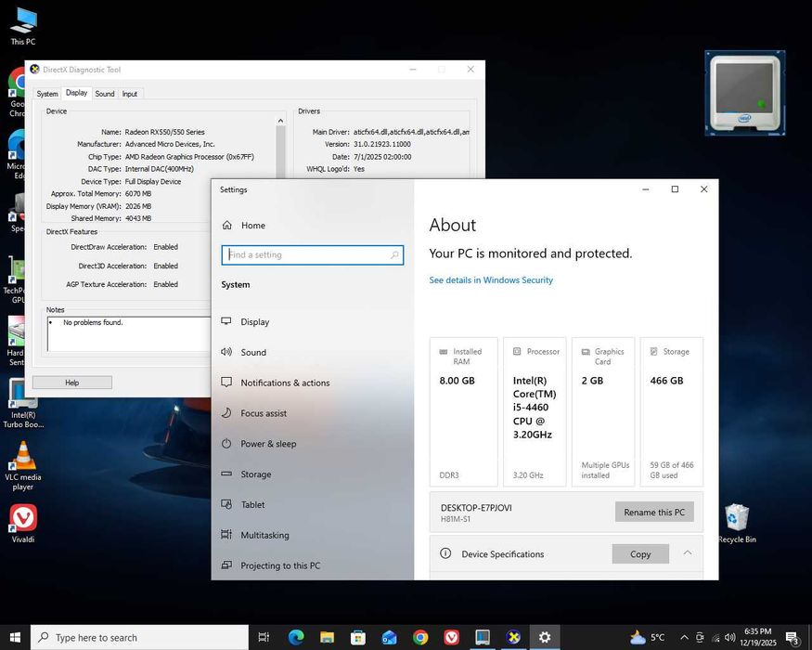This screenshot has height=650, width=812.
Task: Open the Outlook mail taskbar icon
Action: (389, 637)
